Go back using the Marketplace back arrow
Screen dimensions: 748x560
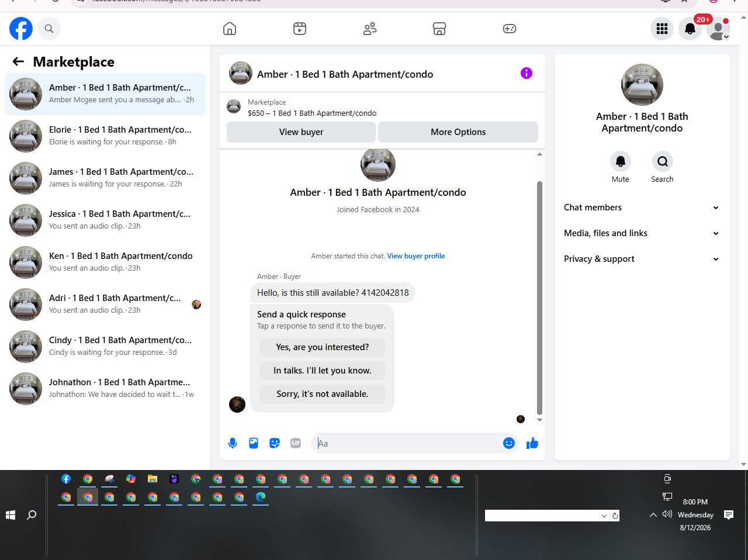18,61
